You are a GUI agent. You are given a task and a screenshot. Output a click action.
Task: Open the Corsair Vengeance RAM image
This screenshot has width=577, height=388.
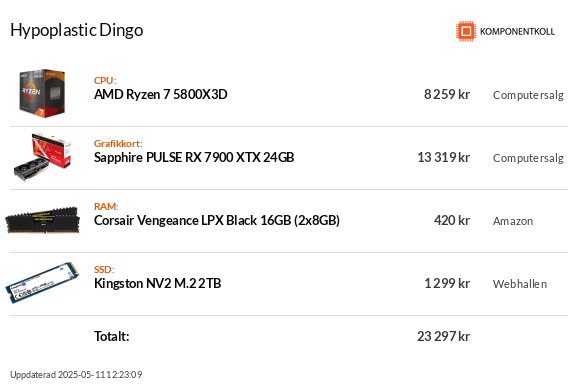pyautogui.click(x=42, y=220)
